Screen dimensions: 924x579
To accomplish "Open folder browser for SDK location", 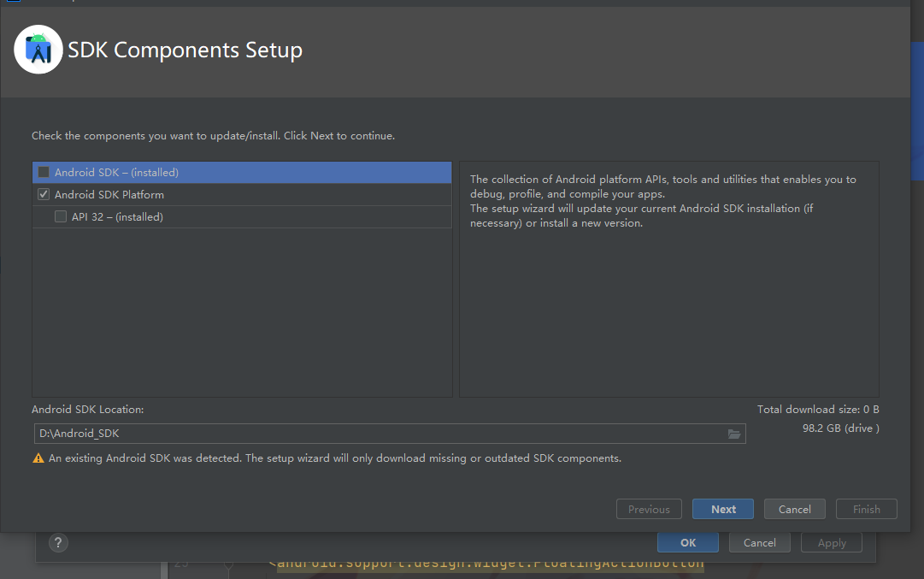I will coord(733,434).
